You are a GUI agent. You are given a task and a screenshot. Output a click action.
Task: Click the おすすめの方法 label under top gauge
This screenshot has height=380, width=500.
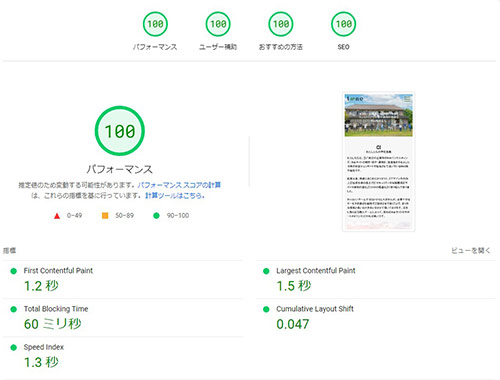click(x=281, y=47)
